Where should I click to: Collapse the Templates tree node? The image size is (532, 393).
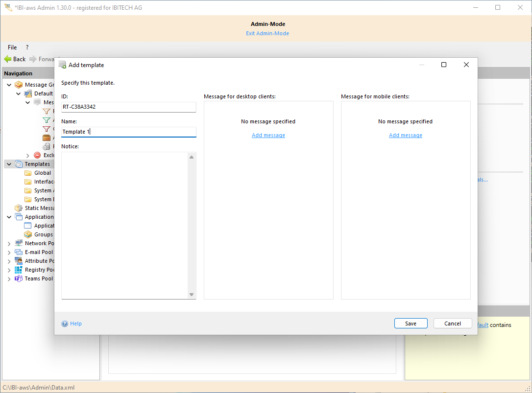(x=9, y=164)
